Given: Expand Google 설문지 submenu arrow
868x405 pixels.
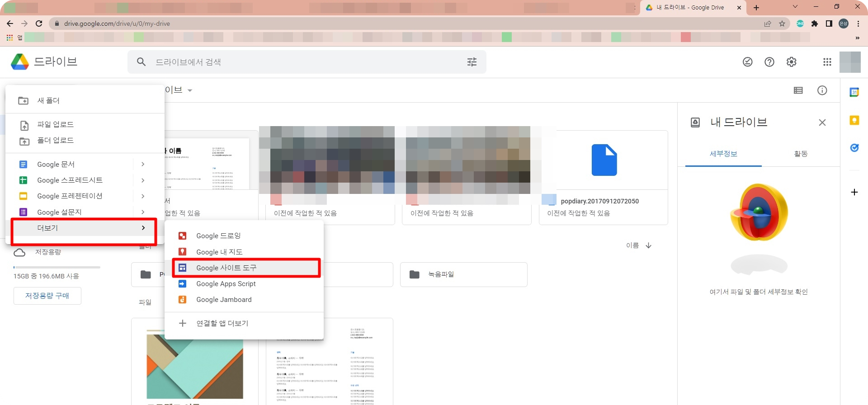Looking at the screenshot, I should click(143, 212).
